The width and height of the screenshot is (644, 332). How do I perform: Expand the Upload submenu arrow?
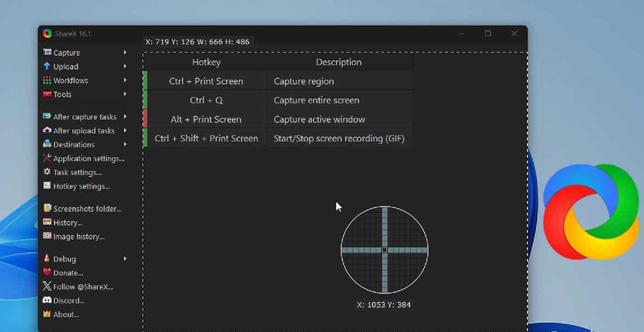[x=125, y=66]
